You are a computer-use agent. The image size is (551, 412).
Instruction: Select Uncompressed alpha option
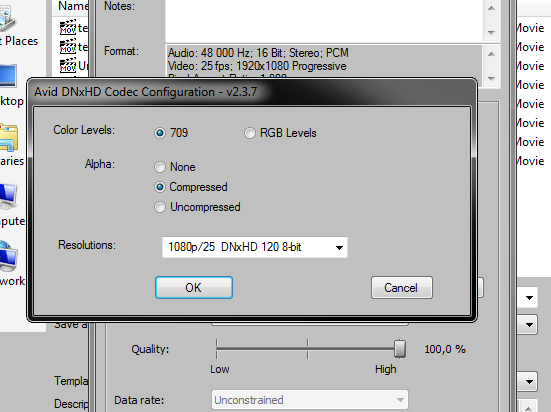pos(160,207)
